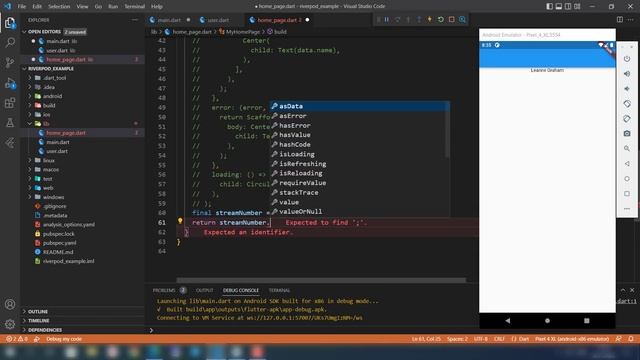
Task: Expand the android folder
Action: click(52, 96)
